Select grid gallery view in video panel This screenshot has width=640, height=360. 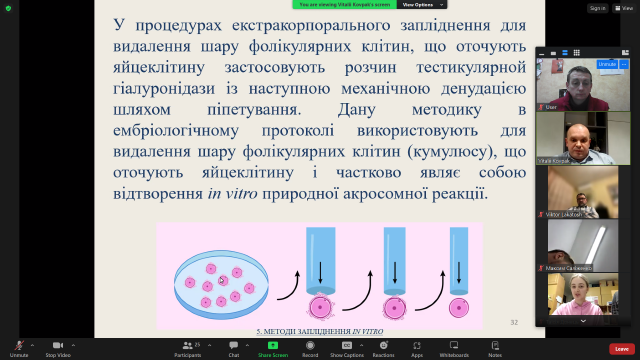(576, 53)
